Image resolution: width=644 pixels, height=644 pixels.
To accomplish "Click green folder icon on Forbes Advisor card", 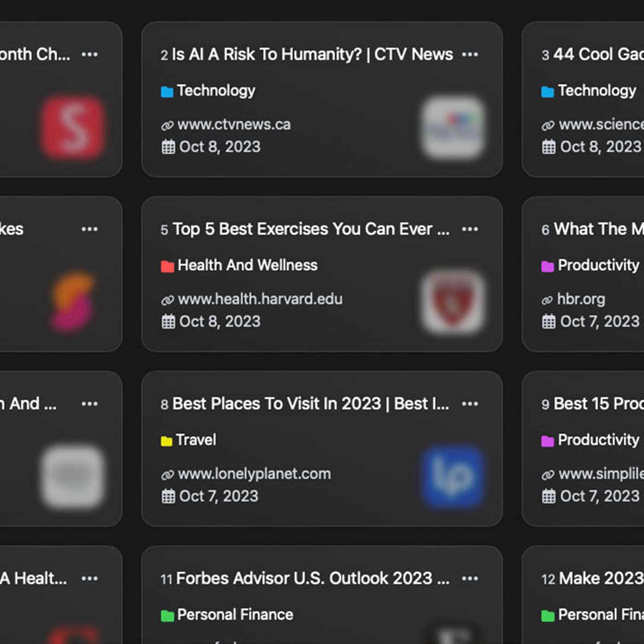I will [x=167, y=615].
